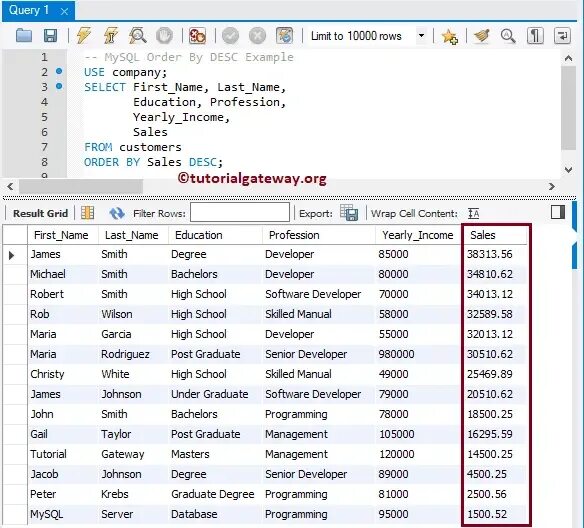Click editor horizontal scrollbar left arrow
Image resolution: width=584 pixels, height=528 pixels.
click(10, 186)
